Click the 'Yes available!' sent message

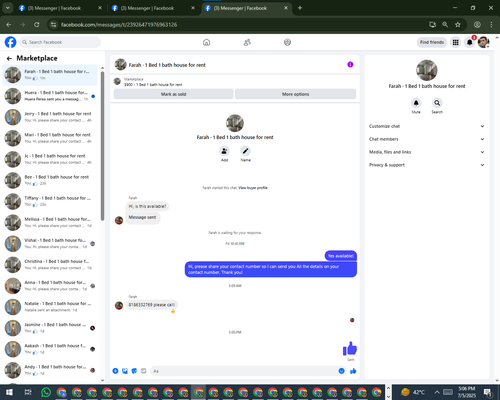pos(341,256)
